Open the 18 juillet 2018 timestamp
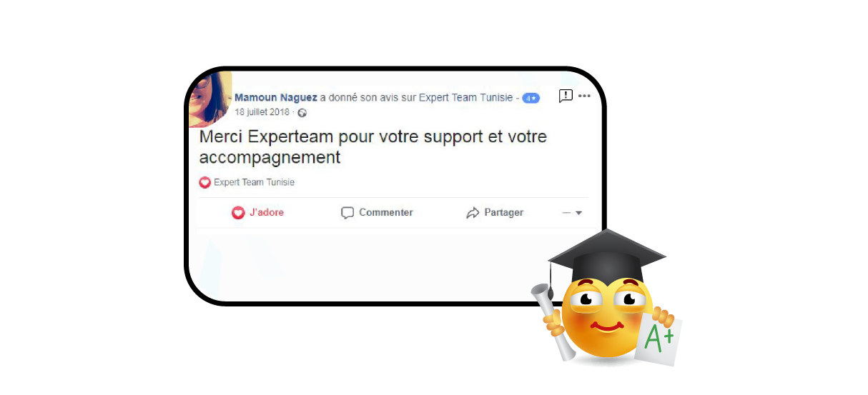Image resolution: width=868 pixels, height=395 pixels. [262, 112]
